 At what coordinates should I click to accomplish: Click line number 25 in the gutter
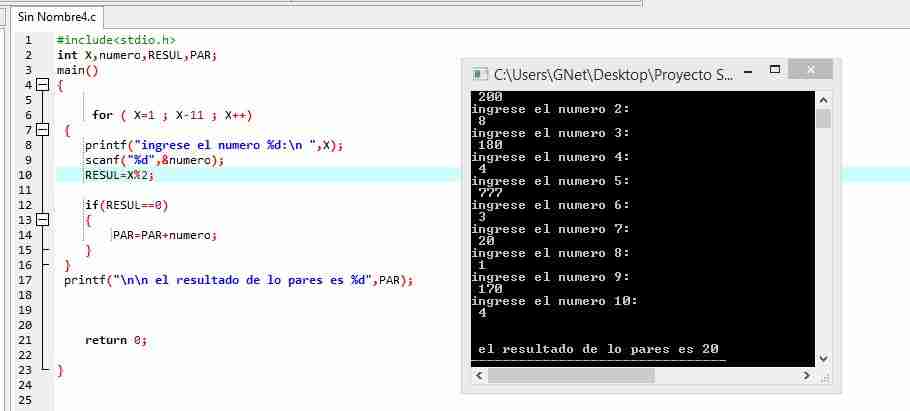coord(25,401)
